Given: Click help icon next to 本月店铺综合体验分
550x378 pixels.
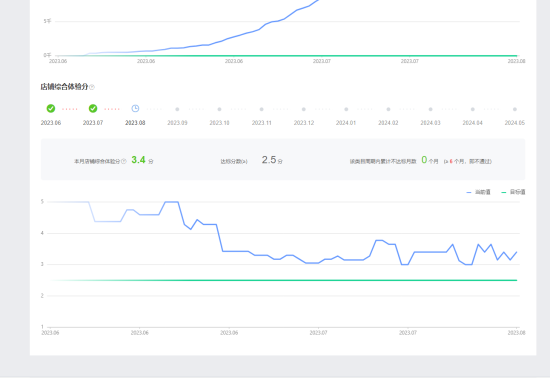Looking at the screenshot, I should click(x=123, y=161).
